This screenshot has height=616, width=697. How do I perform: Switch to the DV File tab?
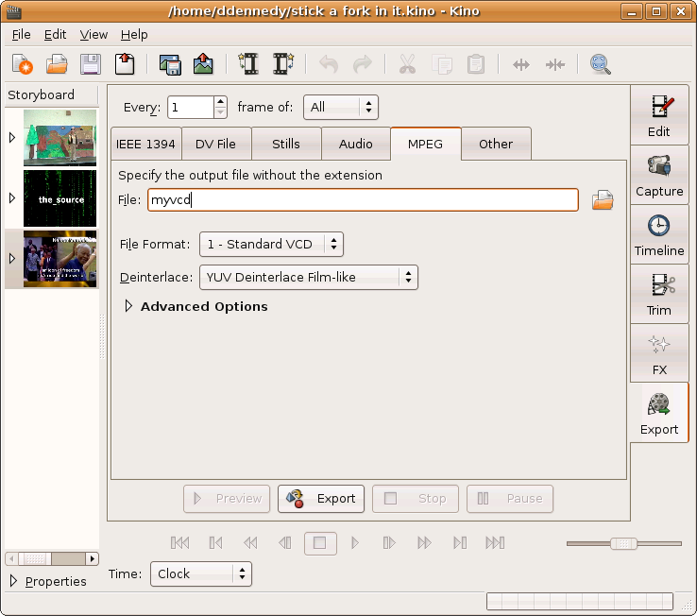[x=216, y=145]
